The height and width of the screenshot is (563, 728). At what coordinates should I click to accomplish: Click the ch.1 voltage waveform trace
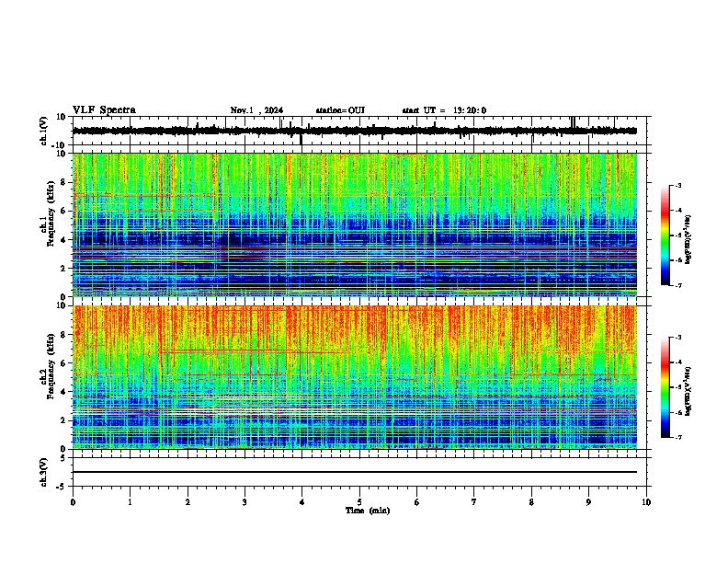(355, 131)
